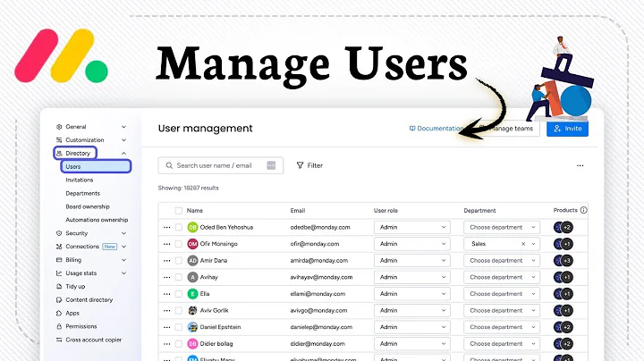Open row options for Ella
Screen dimensions: 644x361
point(166,294)
